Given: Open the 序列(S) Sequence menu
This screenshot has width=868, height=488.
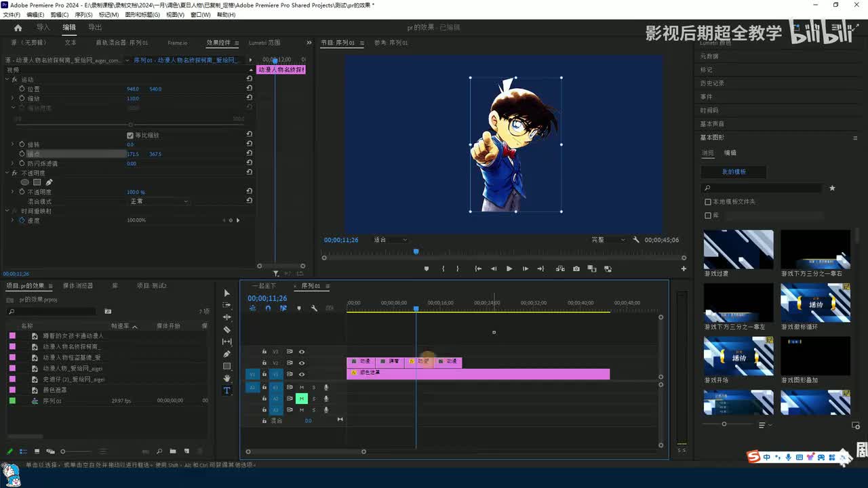Looking at the screenshot, I should [83, 14].
